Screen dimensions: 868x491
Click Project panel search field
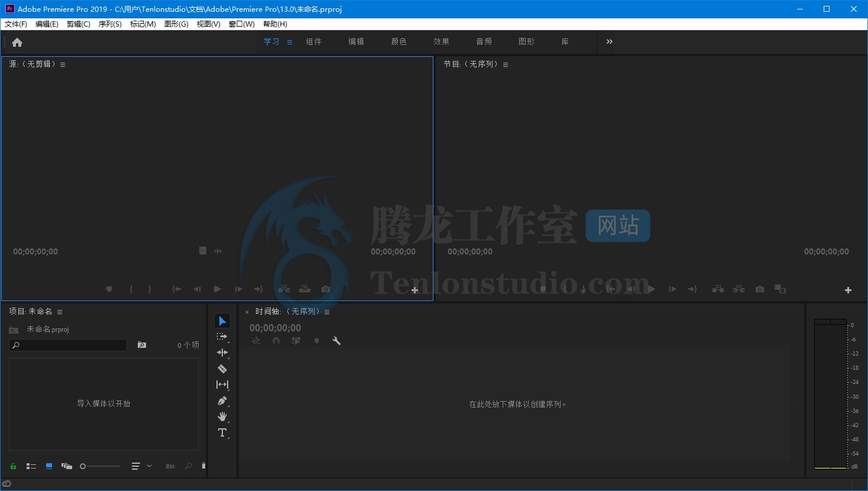pos(68,345)
